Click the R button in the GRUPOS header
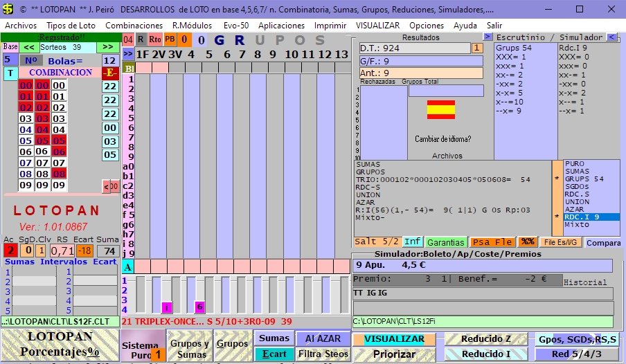This screenshot has width=626, height=364. tap(141, 39)
